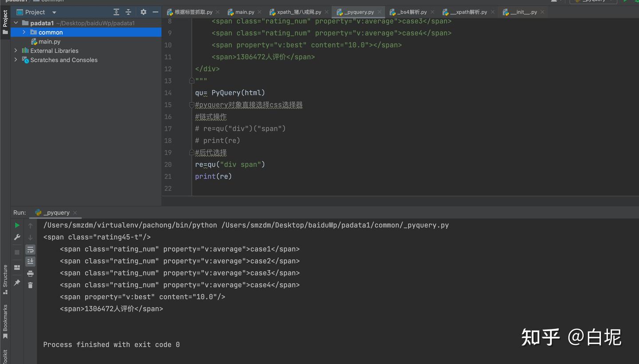Collapse all in Project tree
The width and height of the screenshot is (639, 364).
128,12
